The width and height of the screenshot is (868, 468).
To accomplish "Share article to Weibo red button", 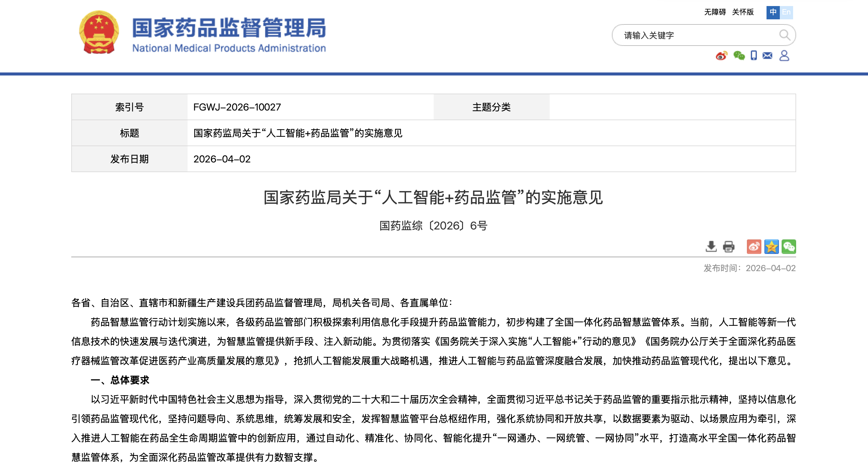I will 754,247.
